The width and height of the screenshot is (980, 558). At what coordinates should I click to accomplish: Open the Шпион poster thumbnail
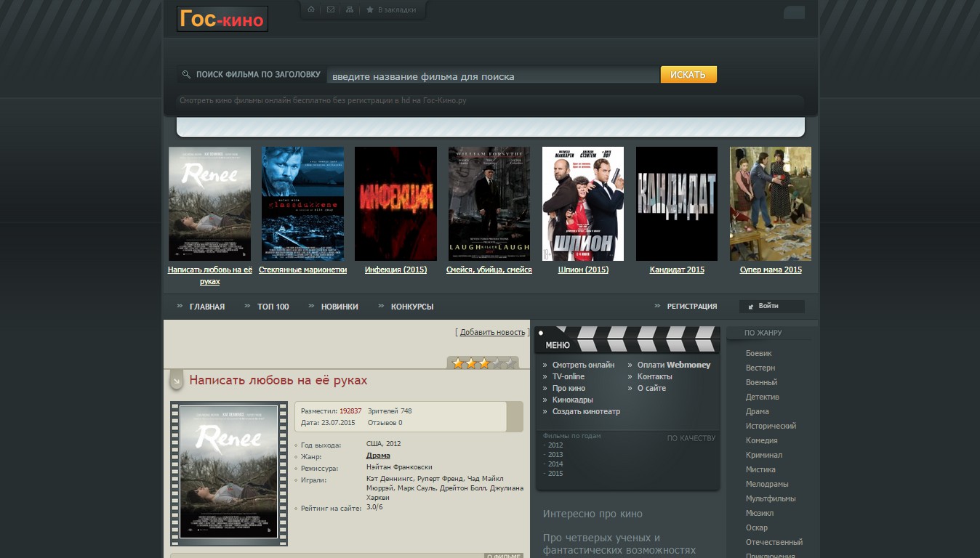583,203
